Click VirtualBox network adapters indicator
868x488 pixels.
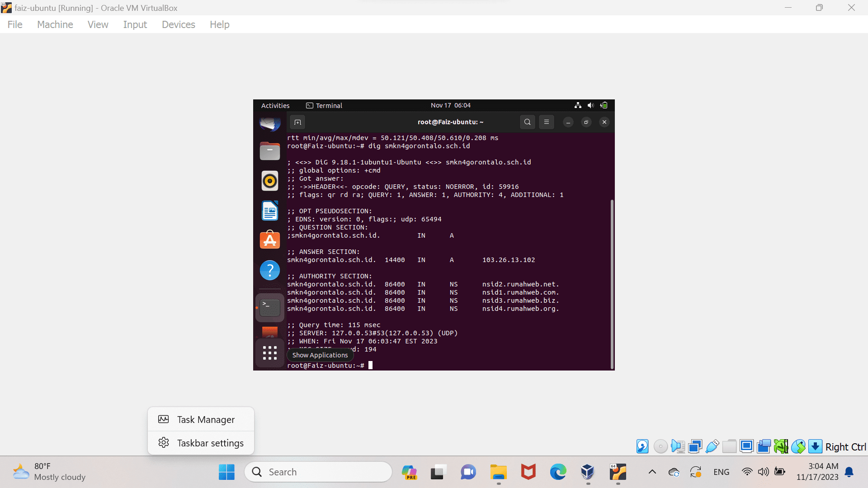(695, 446)
